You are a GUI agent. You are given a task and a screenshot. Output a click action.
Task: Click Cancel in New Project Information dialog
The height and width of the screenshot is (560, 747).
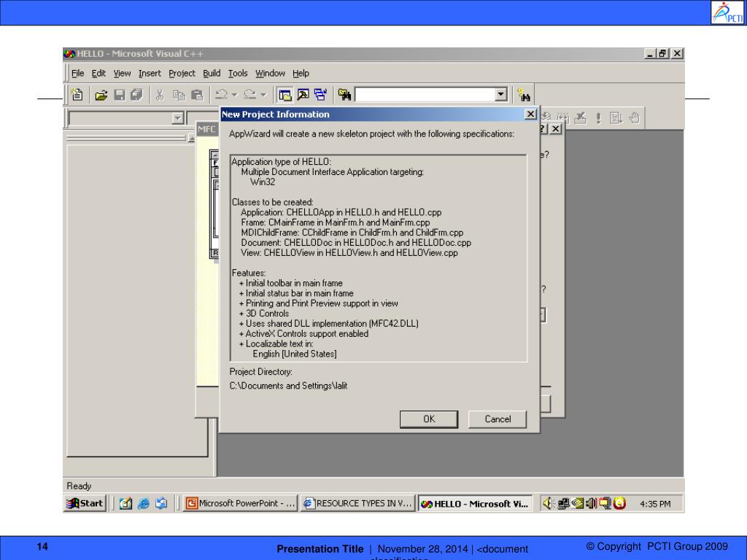tap(498, 419)
